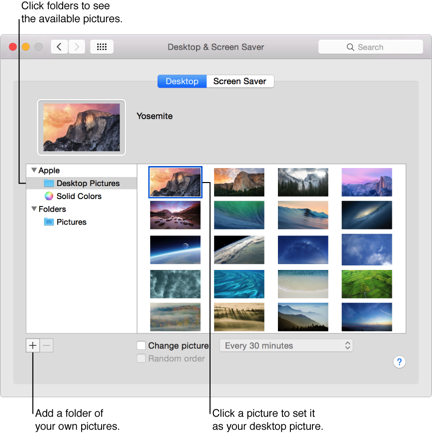
Task: Click the Search field
Action: coord(371,47)
